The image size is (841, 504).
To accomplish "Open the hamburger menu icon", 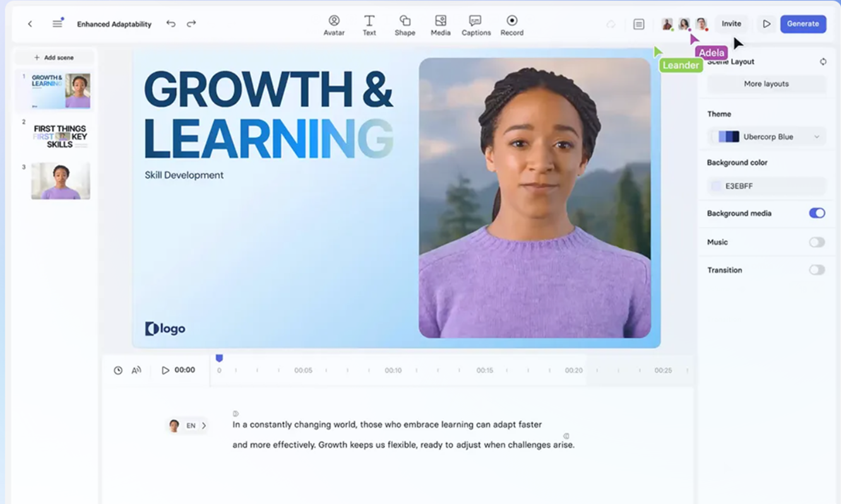I will tap(57, 24).
